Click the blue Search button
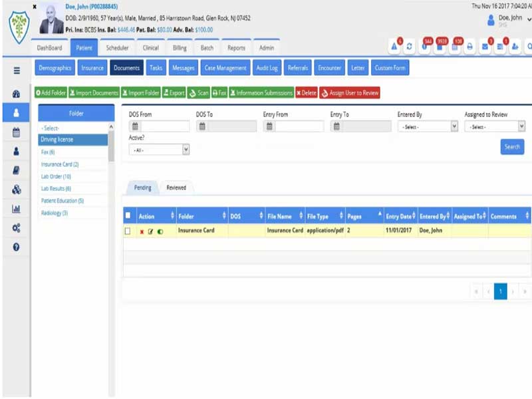Image resolution: width=532 pixels, height=399 pixels. point(512,146)
